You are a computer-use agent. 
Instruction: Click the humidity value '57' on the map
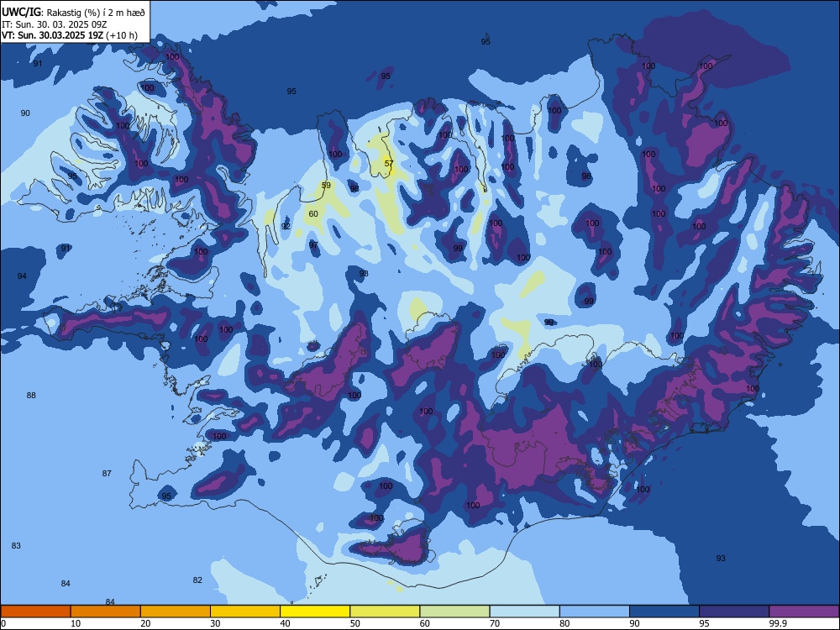tap(389, 164)
